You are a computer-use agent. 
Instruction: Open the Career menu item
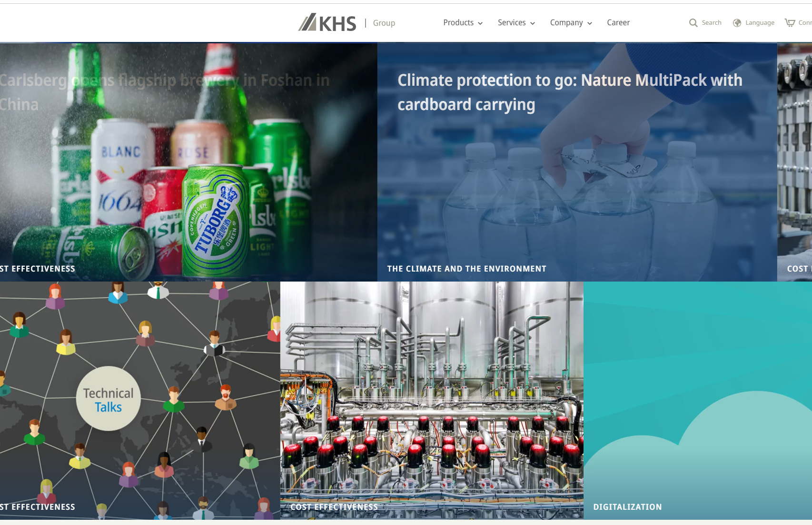618,23
